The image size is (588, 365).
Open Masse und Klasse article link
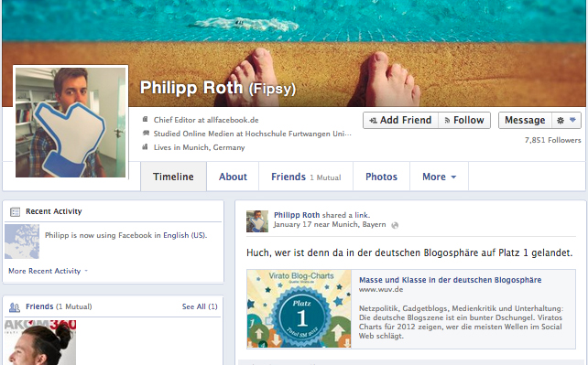tap(450, 280)
